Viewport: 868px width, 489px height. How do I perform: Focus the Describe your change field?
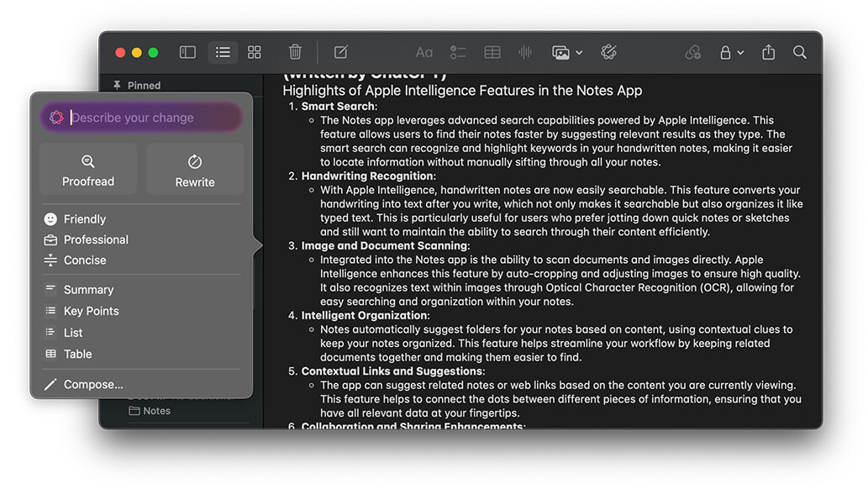pos(141,118)
